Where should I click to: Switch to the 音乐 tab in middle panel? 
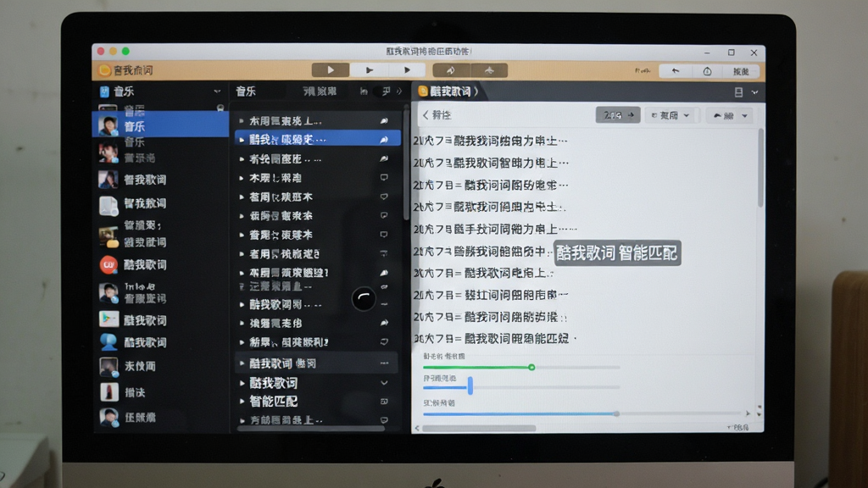pyautogui.click(x=246, y=91)
